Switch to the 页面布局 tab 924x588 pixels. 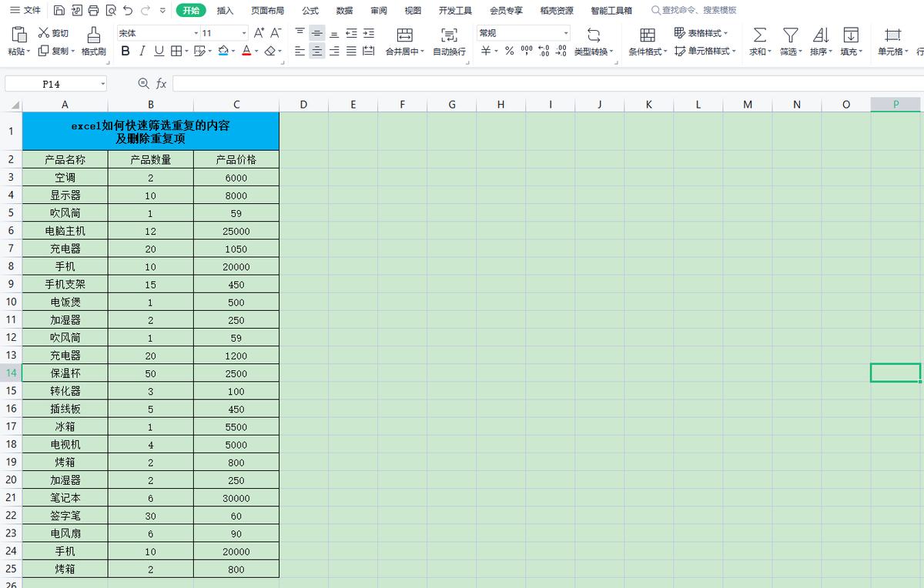(x=267, y=11)
